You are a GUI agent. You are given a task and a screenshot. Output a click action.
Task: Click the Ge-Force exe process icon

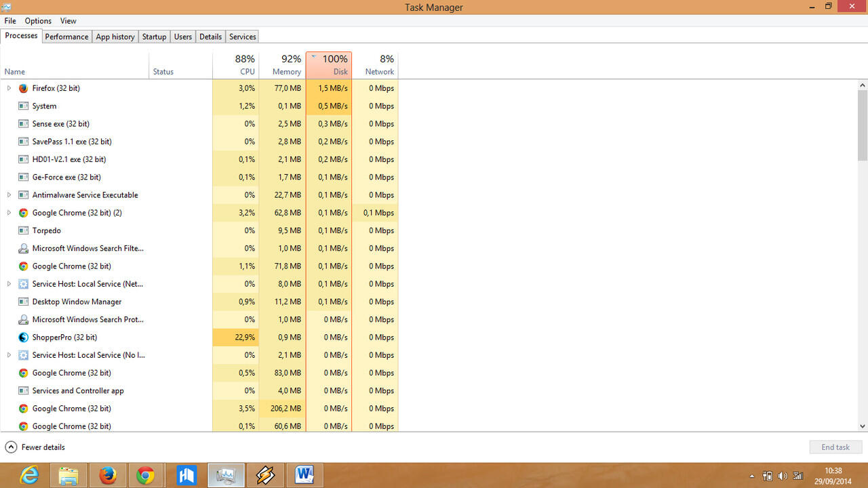pyautogui.click(x=23, y=177)
